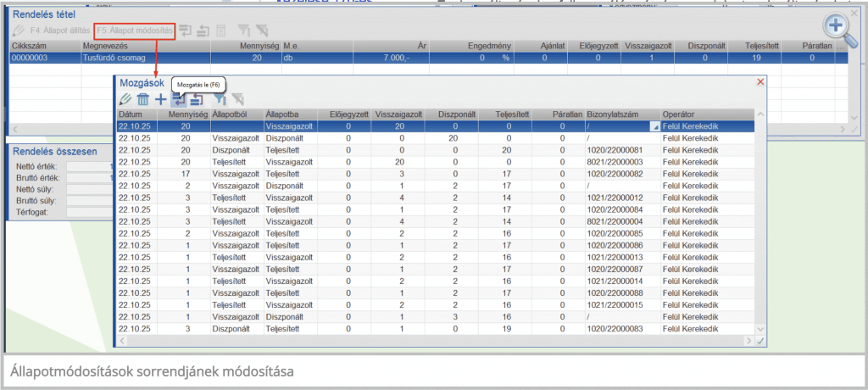Click the filter funnel icon in Rendelés tétel
Image resolution: width=868 pixels, height=390 pixels.
click(x=243, y=31)
